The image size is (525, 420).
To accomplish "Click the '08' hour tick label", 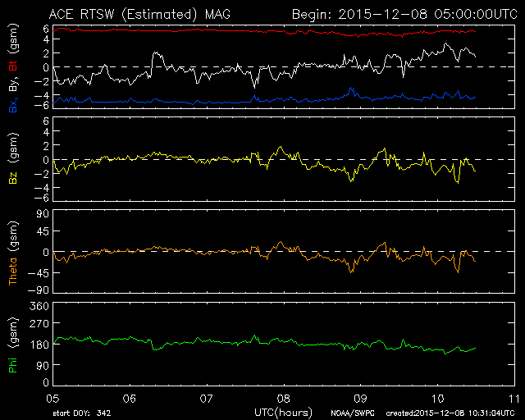I will coord(283,399).
